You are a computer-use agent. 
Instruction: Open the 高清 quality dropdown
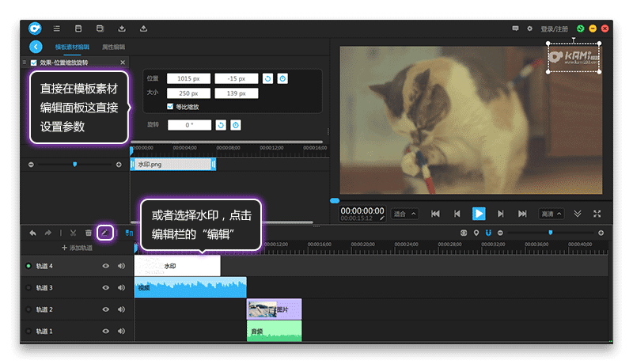[x=552, y=214]
